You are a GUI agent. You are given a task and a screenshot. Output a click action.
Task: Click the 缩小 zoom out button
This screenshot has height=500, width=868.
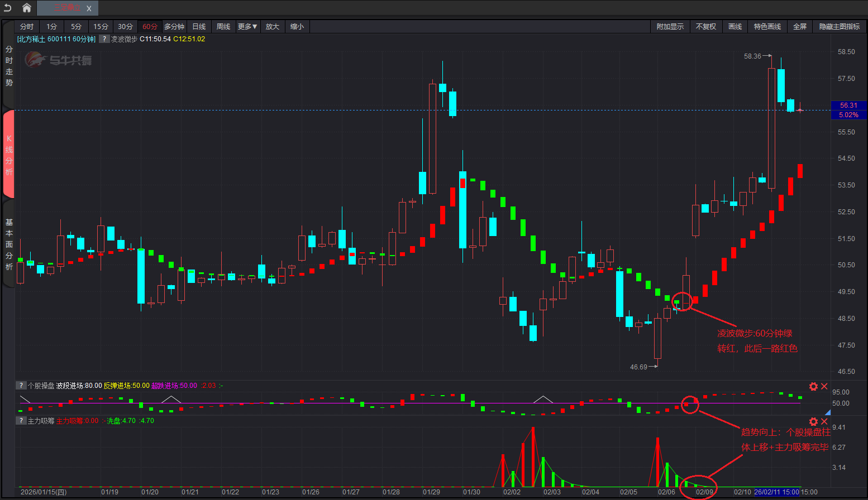[x=297, y=27]
